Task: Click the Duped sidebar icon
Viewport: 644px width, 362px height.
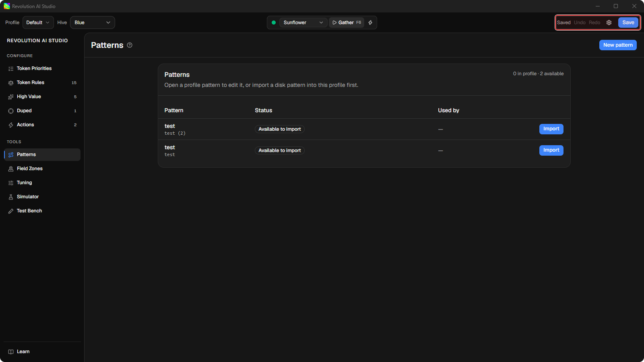Action: pos(11,111)
